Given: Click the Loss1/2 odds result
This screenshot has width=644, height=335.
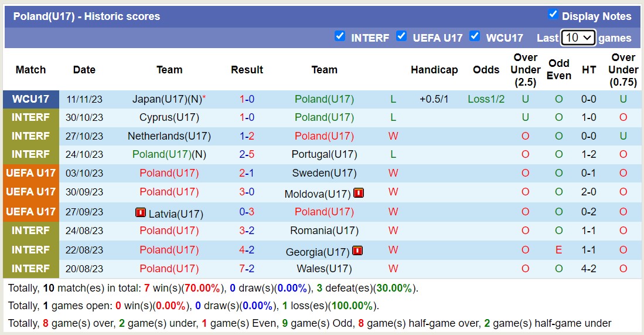Looking at the screenshot, I should [x=486, y=99].
